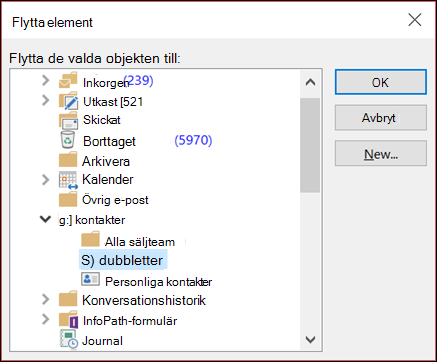Create a new folder with New...

coord(381,153)
